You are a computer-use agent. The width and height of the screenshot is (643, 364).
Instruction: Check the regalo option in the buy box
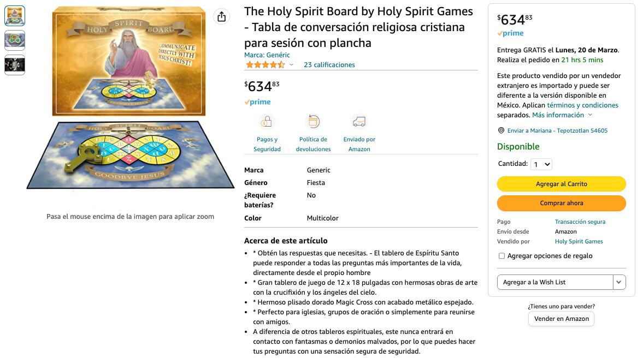click(x=501, y=255)
